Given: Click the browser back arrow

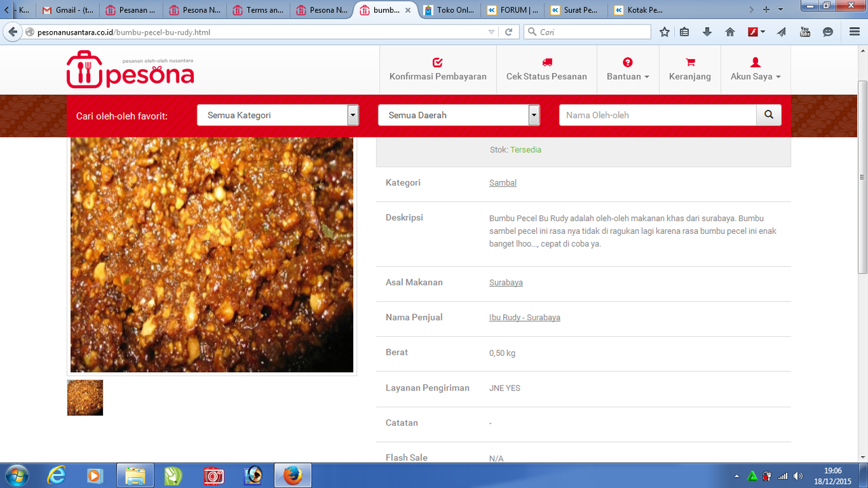Looking at the screenshot, I should point(13,32).
